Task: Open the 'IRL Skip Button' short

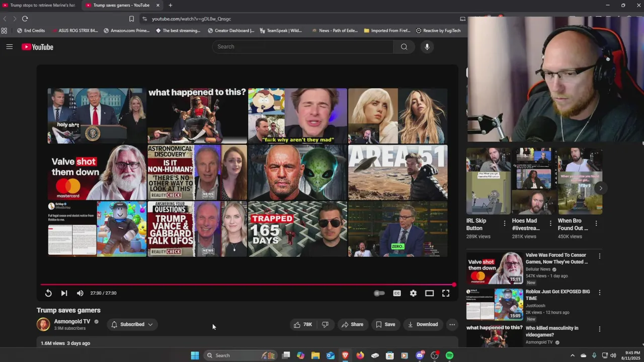Action: 488,182
